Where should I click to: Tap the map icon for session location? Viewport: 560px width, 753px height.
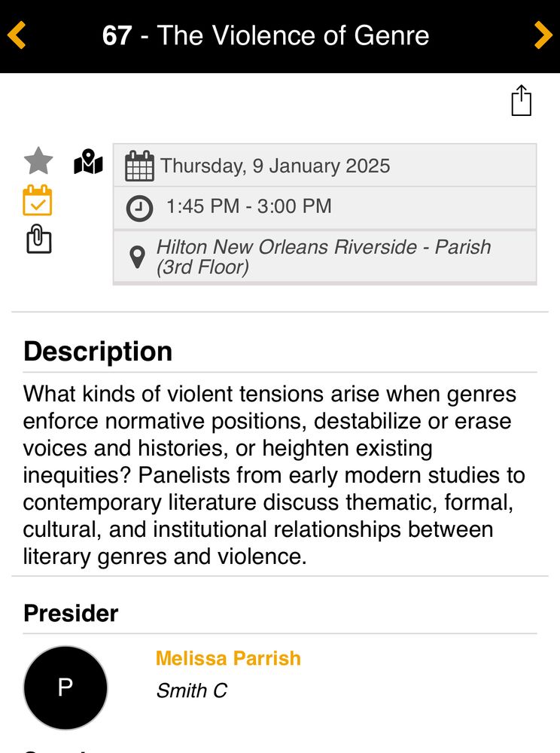pos(87,160)
